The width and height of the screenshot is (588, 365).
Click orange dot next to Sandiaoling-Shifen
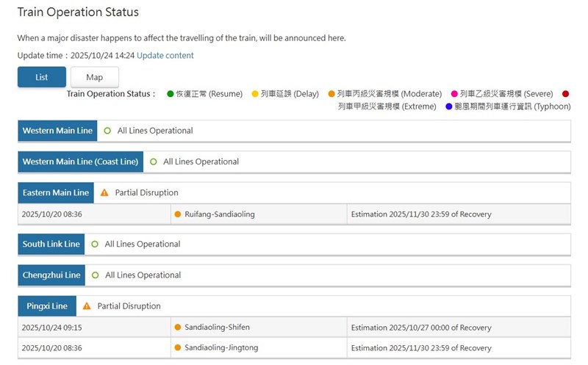tap(178, 328)
